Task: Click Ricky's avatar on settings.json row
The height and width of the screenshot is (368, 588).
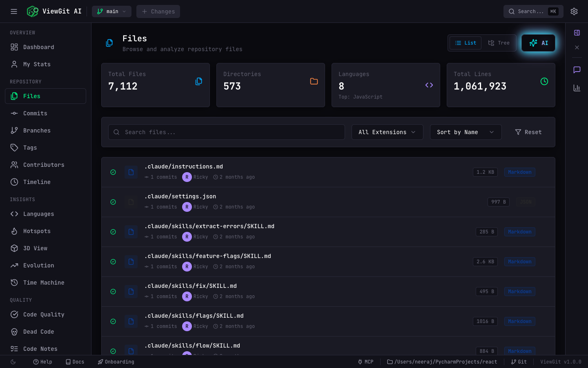Action: point(187,207)
